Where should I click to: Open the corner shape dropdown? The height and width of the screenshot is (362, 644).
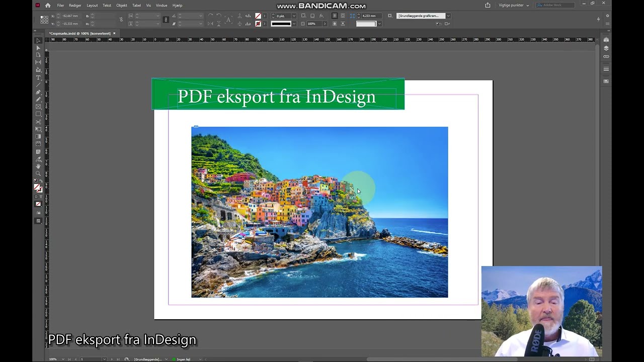tap(379, 24)
